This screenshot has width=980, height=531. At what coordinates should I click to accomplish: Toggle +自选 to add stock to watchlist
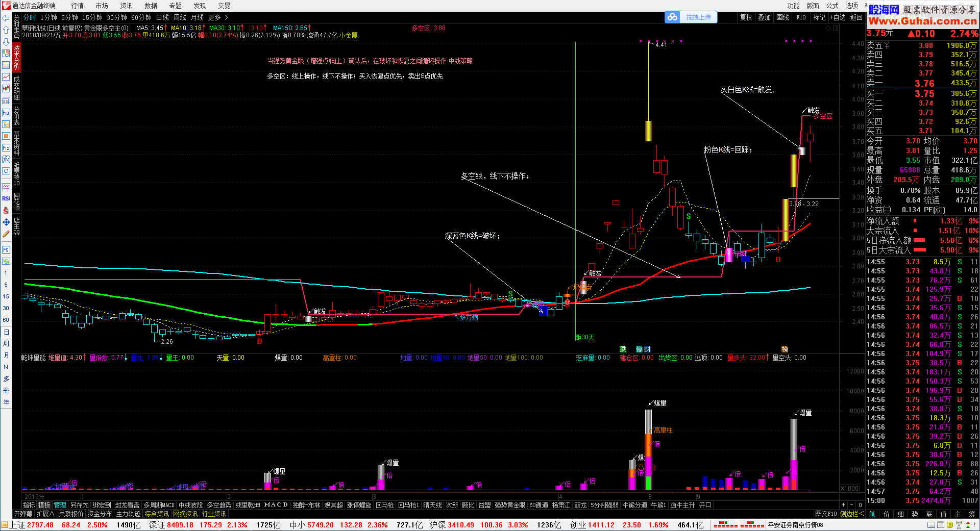[838, 17]
